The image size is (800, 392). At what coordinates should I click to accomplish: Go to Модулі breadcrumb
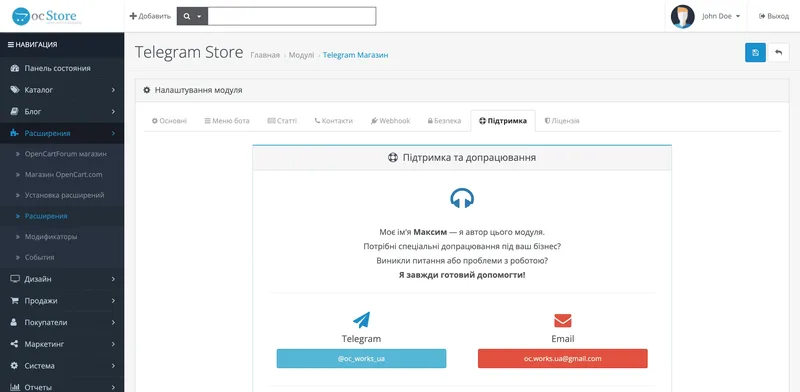[x=301, y=55]
